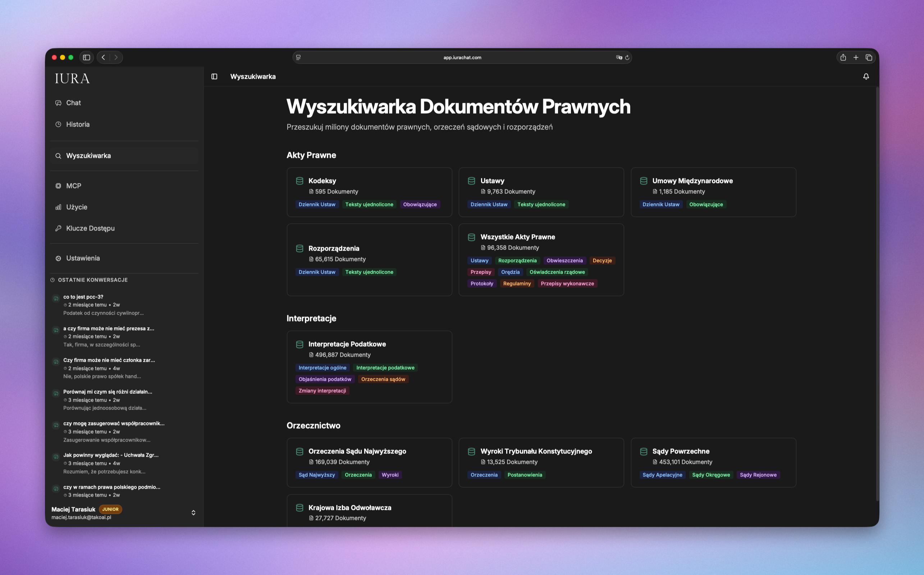Click the MCP icon in the sidebar
Screen dimensions: 924x575
click(58, 186)
